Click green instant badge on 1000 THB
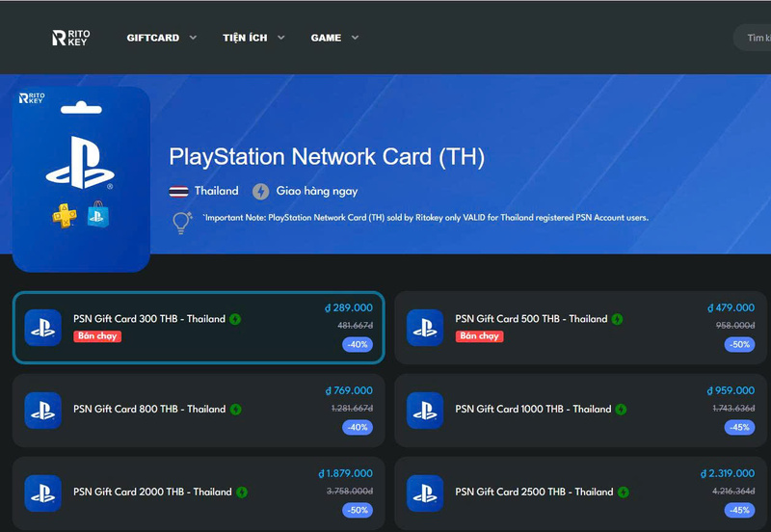 click(621, 409)
